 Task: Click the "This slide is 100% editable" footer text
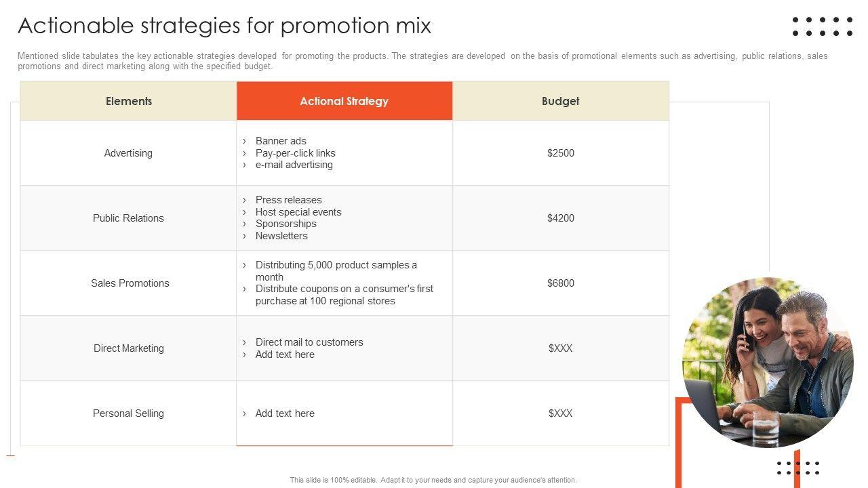point(433,480)
